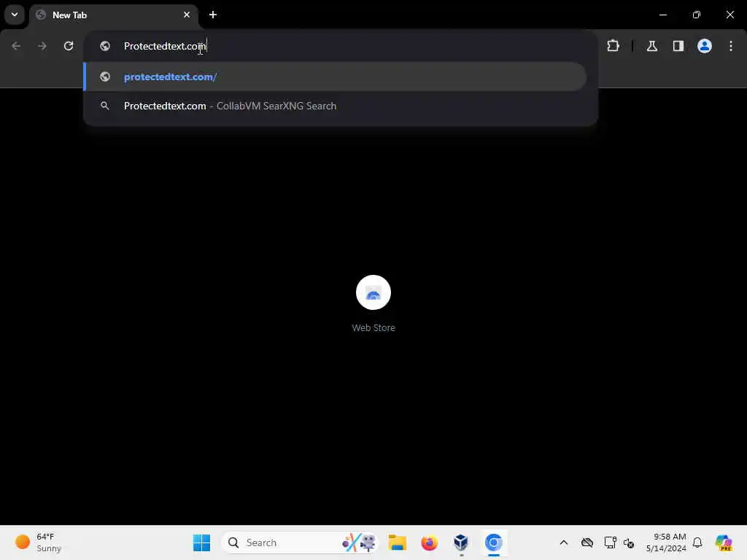Open VirtualBox from the taskbar
This screenshot has width=747, height=560.
(x=461, y=542)
